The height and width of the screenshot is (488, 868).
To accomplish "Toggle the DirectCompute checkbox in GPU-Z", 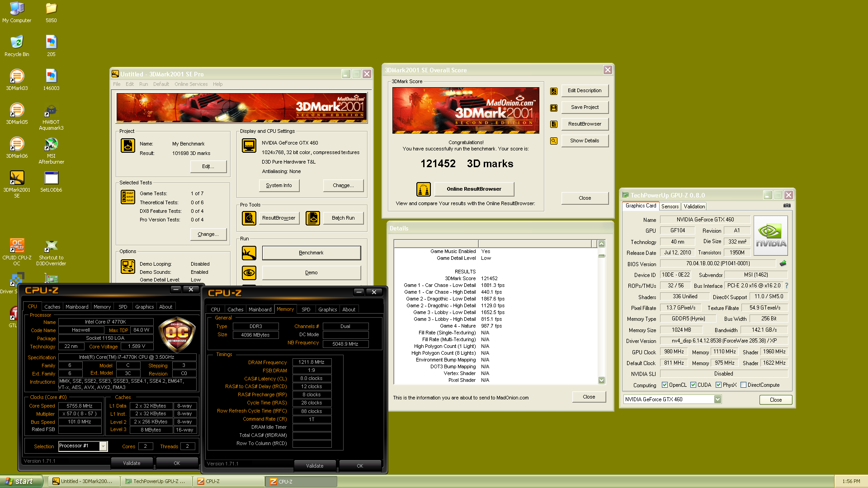I will coord(743,385).
